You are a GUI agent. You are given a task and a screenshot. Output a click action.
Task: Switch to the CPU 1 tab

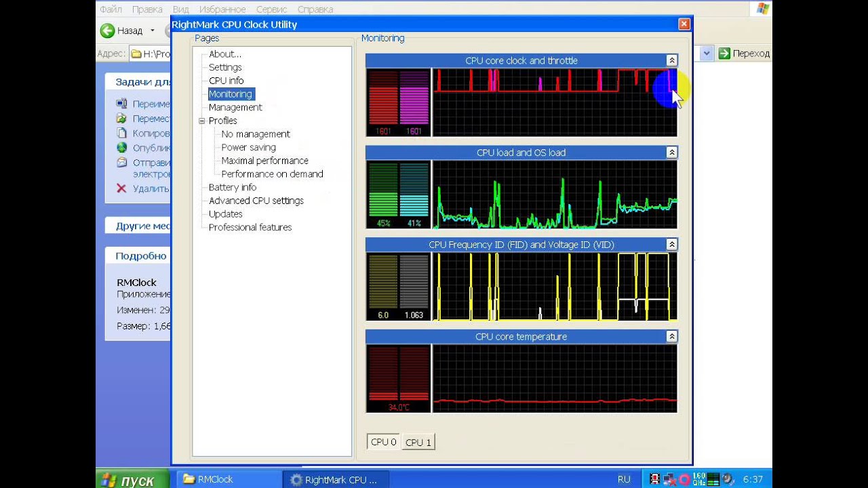tap(418, 443)
